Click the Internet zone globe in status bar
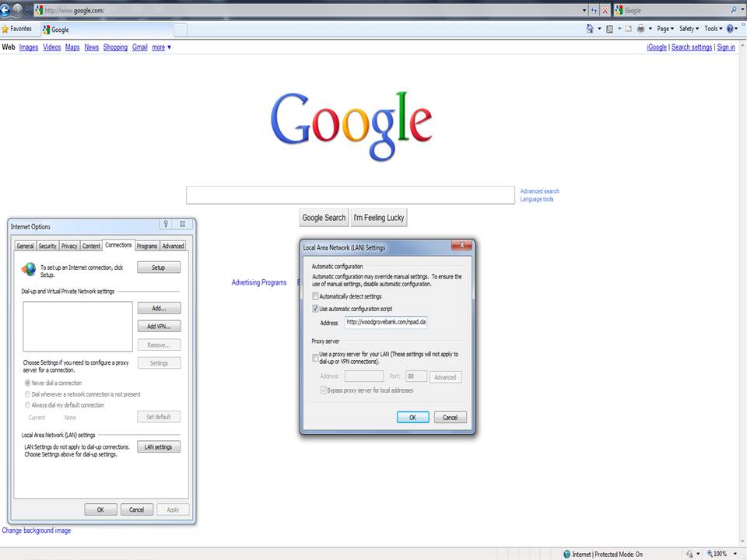Image resolution: width=747 pixels, height=560 pixels. coord(567,555)
